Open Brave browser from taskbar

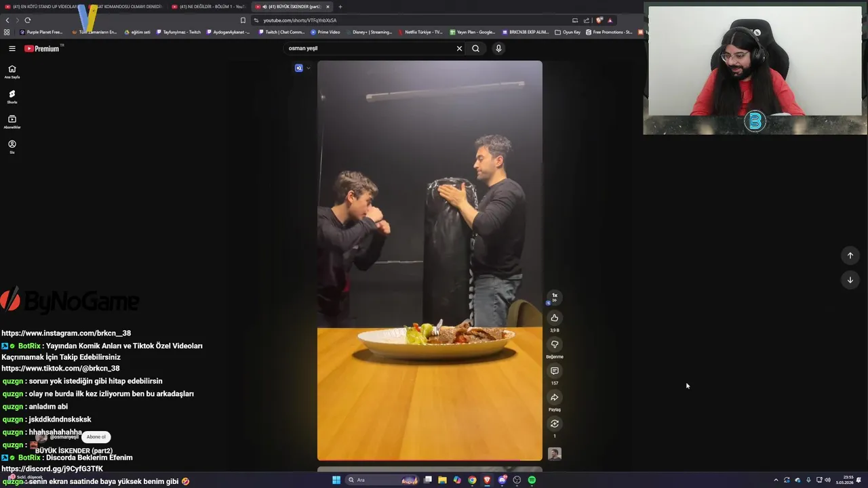pos(487,480)
